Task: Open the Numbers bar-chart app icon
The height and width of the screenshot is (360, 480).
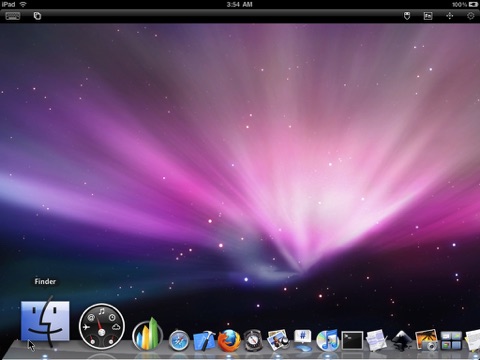Action: point(147,334)
